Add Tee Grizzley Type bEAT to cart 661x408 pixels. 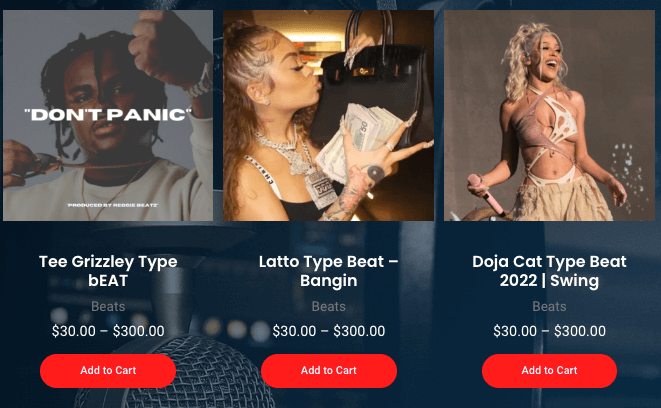(x=108, y=370)
